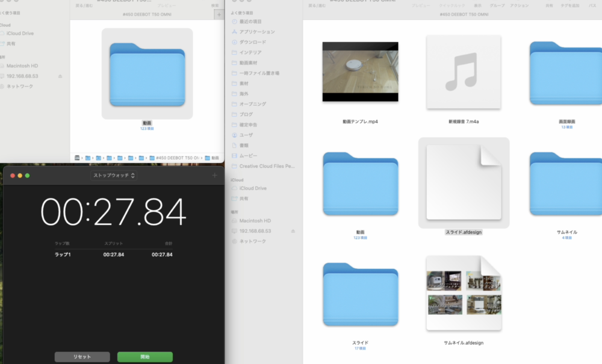
Task: Open the ストップウォッチ mode dropdown
Action: pos(114,176)
